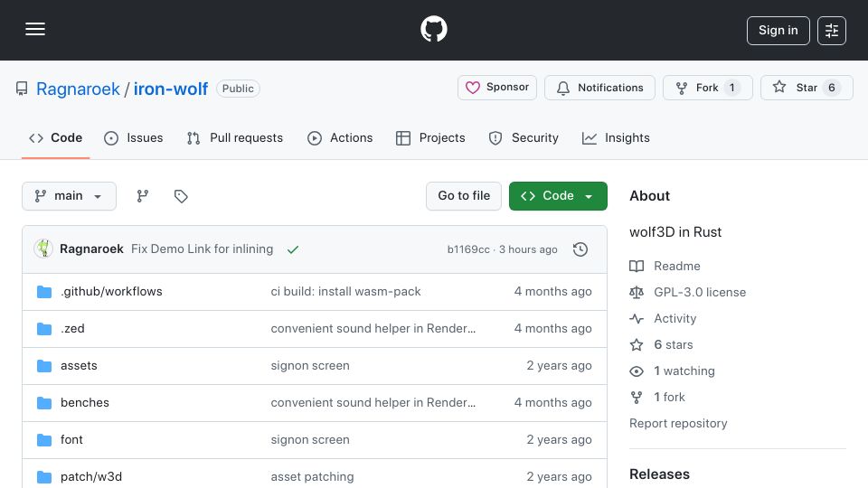This screenshot has height=488, width=868.
Task: Open font row 'signon screen' commit
Action: click(x=310, y=440)
